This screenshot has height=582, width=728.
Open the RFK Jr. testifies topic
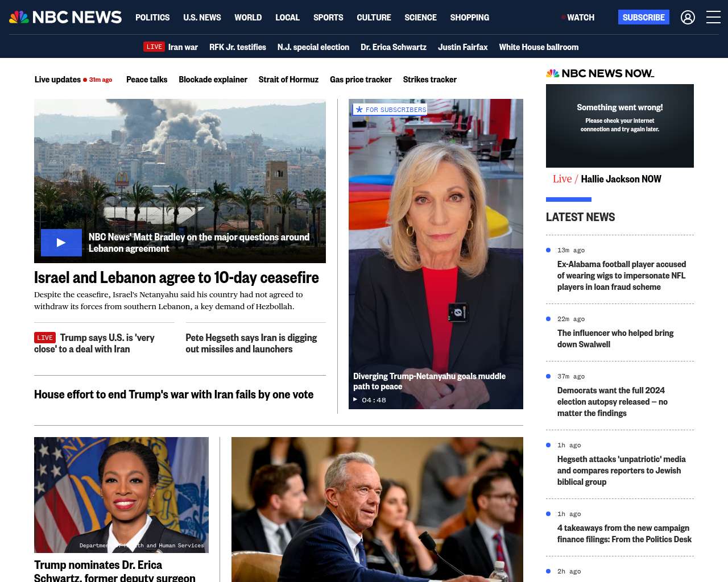(238, 47)
